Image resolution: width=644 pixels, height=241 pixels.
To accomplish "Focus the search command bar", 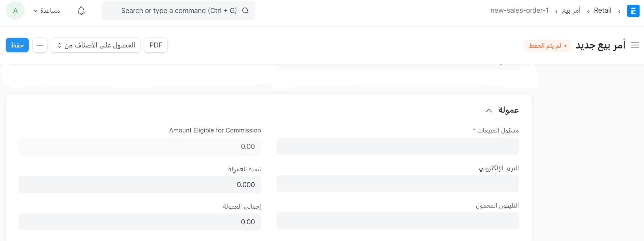I will pyautogui.click(x=178, y=11).
